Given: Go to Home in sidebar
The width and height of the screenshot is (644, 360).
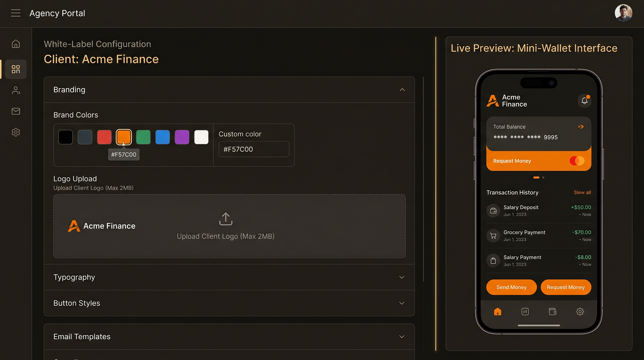Looking at the screenshot, I should click(x=16, y=44).
